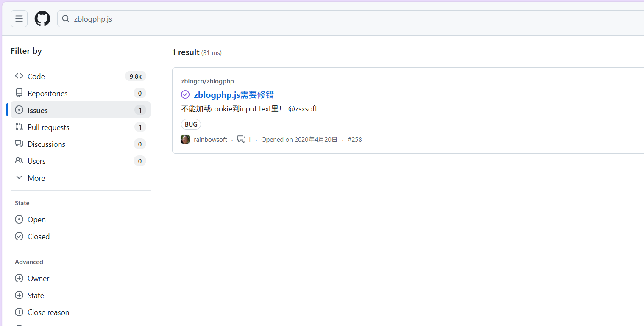Go to GitHub homepage via Octocat logo

point(42,19)
